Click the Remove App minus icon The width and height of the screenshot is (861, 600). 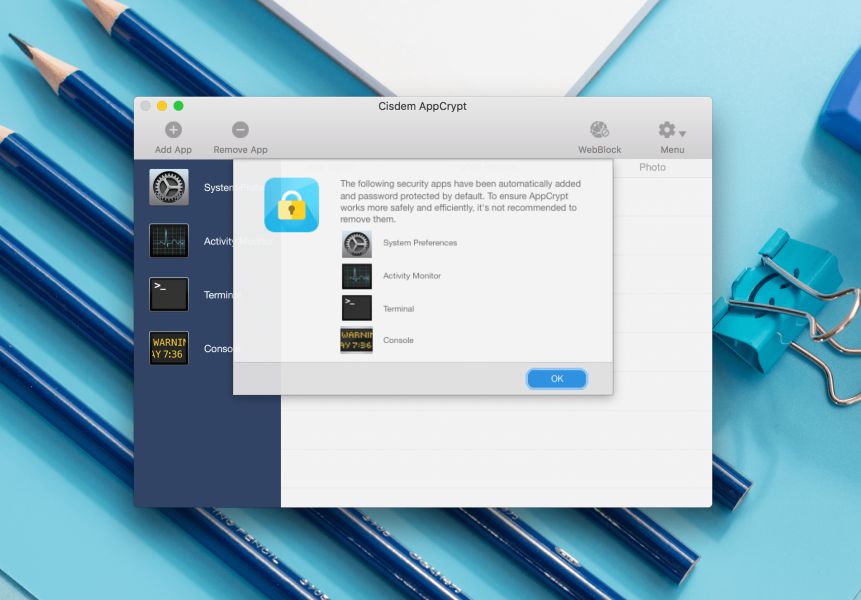tap(241, 130)
